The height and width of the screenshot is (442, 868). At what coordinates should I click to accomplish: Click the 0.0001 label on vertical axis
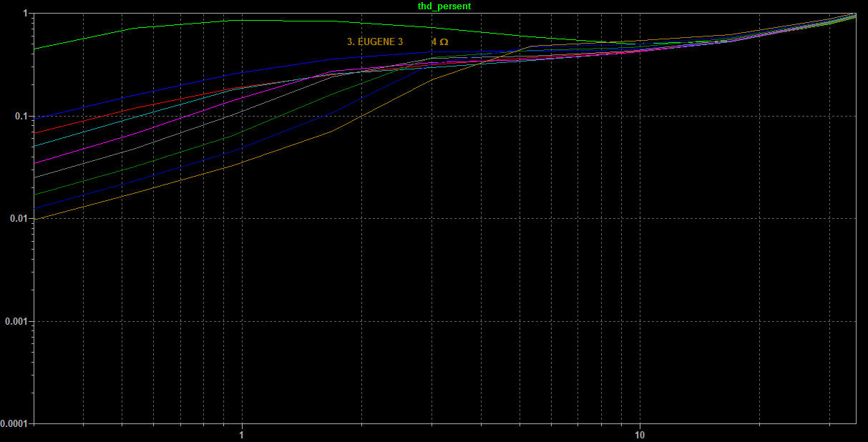pyautogui.click(x=13, y=424)
